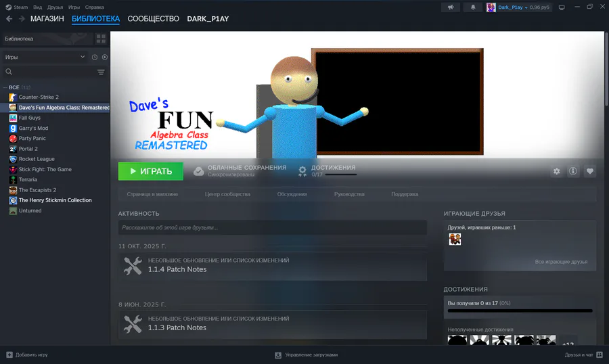609x364 pixels.
Task: Click the Terraria game icon
Action: click(13, 179)
